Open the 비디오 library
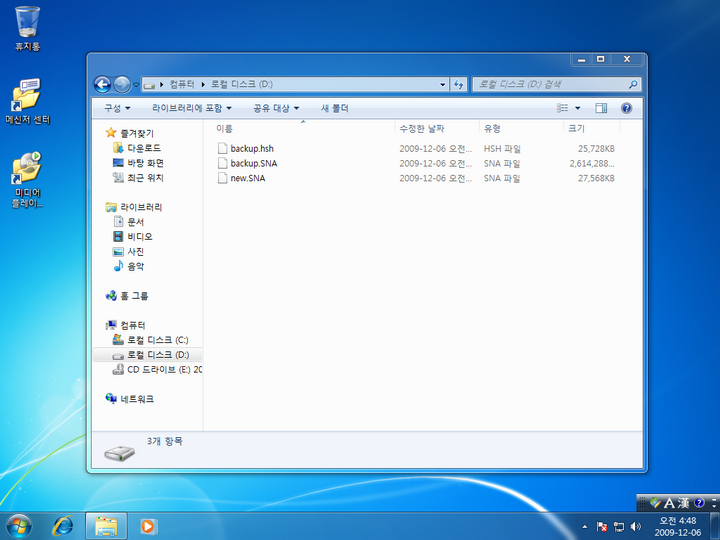 point(140,236)
